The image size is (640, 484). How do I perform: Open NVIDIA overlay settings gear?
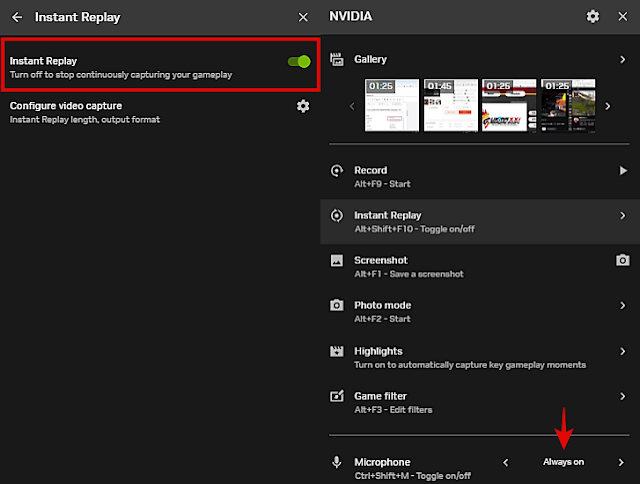click(593, 16)
